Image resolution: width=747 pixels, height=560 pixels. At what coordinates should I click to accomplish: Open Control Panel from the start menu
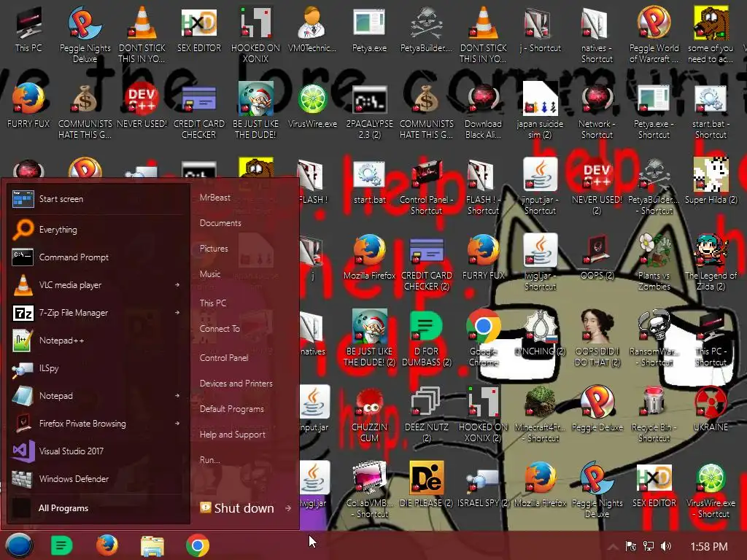[224, 357]
